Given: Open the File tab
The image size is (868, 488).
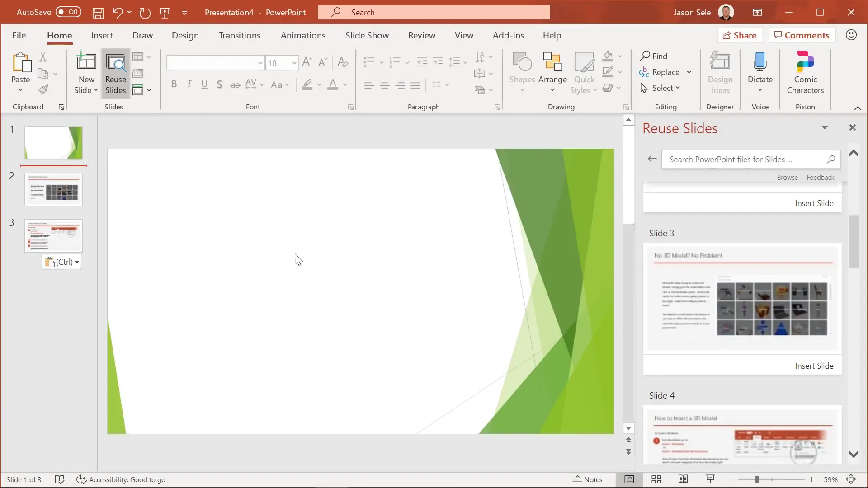Looking at the screenshot, I should [x=19, y=35].
